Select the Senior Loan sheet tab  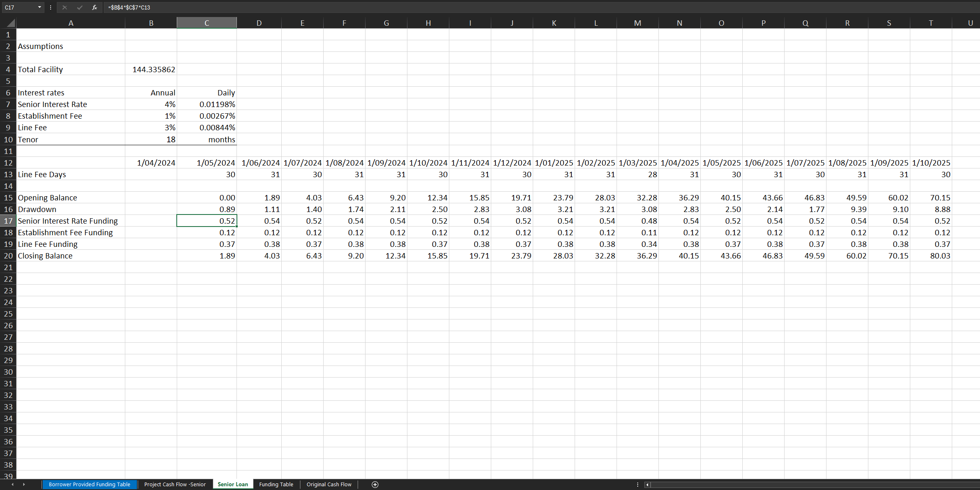233,485
